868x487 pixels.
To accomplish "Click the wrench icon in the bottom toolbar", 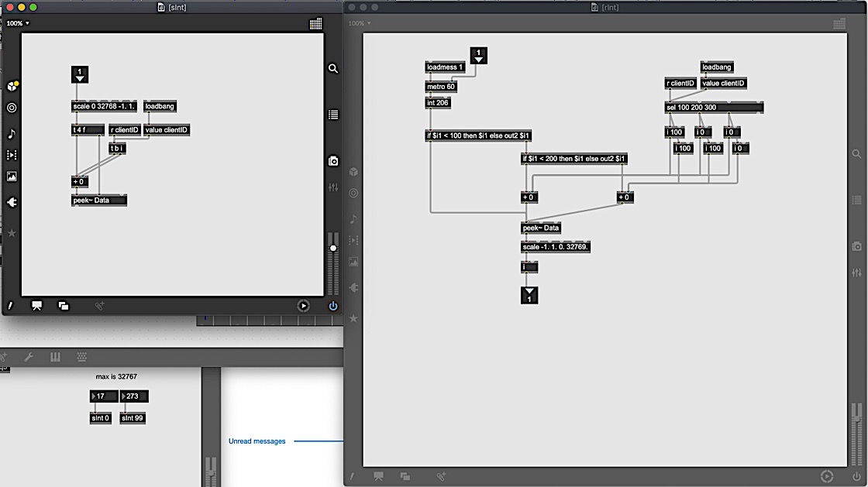I will click(x=29, y=357).
